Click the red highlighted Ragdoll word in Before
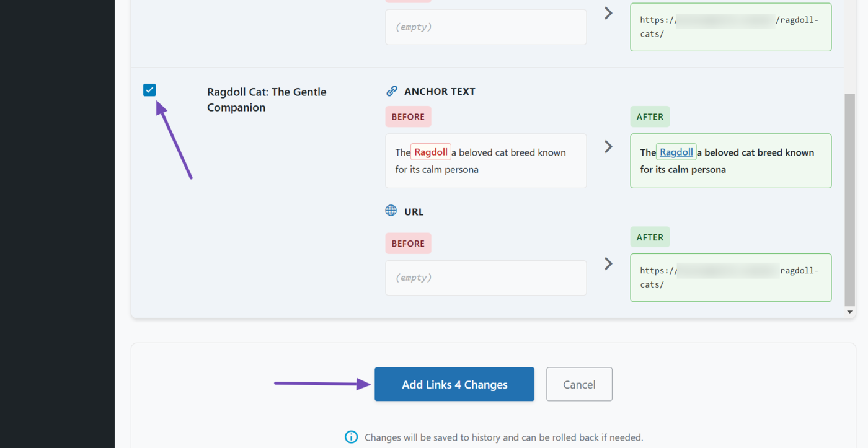 430,152
